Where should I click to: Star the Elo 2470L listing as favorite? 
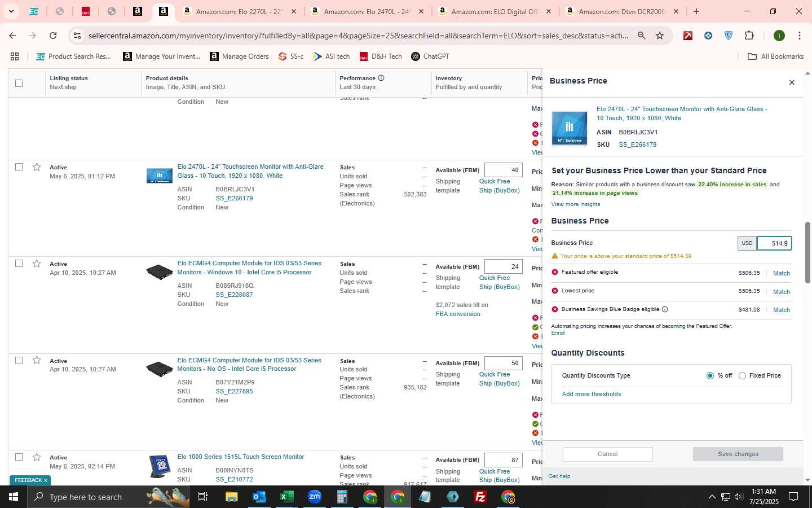point(37,167)
